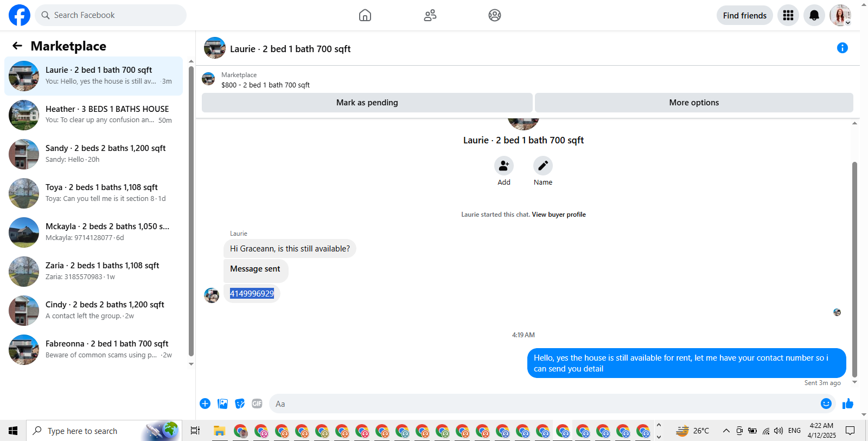The image size is (868, 441).
Task: Click the 4:19 AM timestamp
Action: [x=524, y=335]
